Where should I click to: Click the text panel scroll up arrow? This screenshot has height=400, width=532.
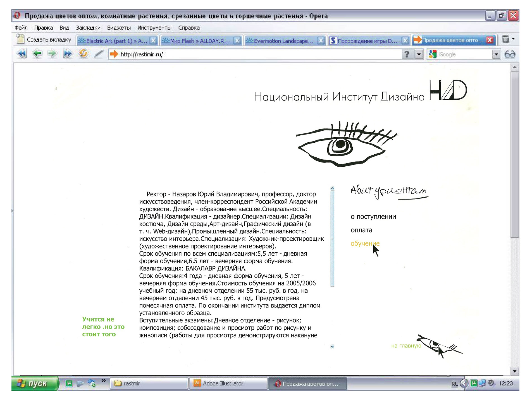(332, 188)
